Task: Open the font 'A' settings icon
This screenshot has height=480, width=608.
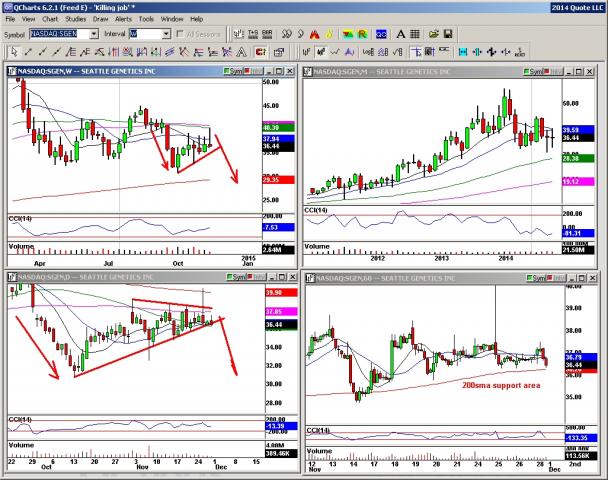Action: point(401,34)
